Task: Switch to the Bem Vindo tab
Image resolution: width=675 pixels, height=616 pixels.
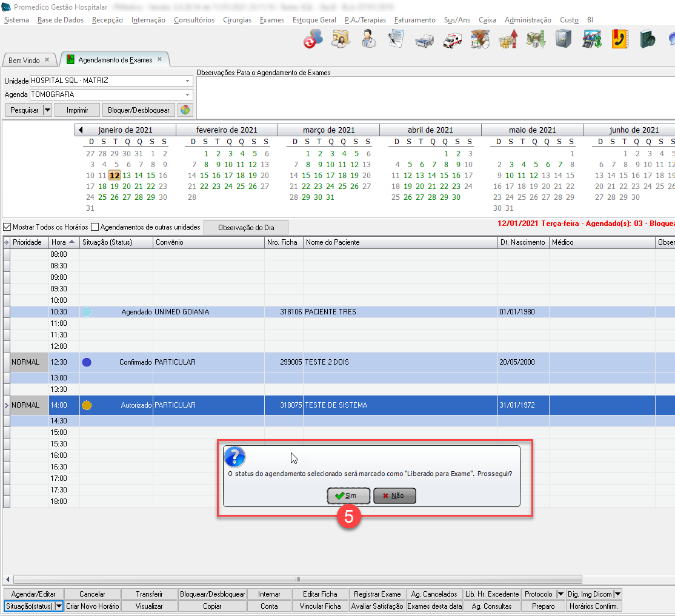Action: 24,60
